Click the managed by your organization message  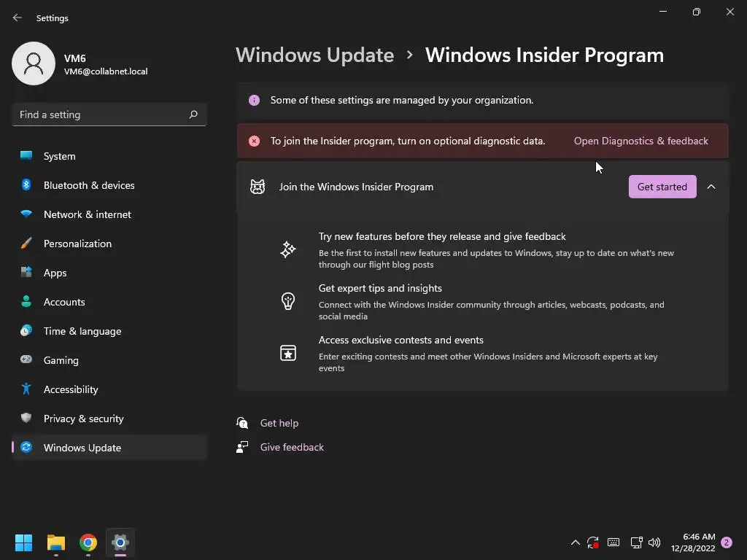(402, 100)
